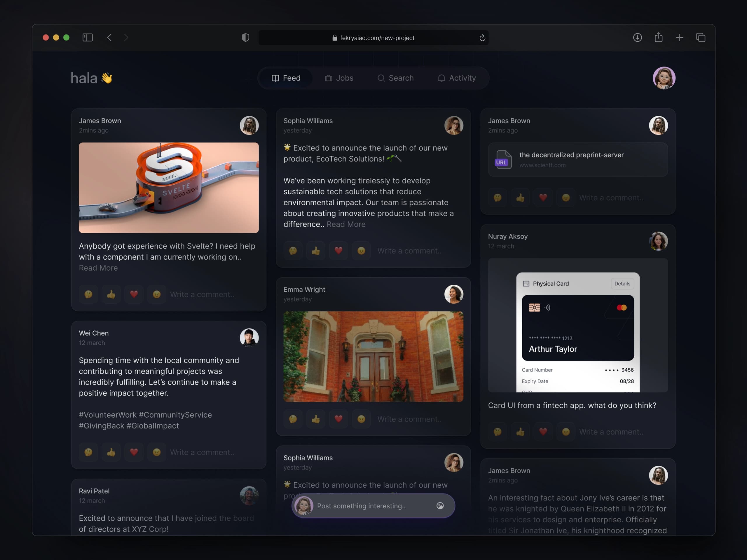747x560 pixels.
Task: Click the privacy shield icon in toolbar
Action: pyautogui.click(x=245, y=37)
